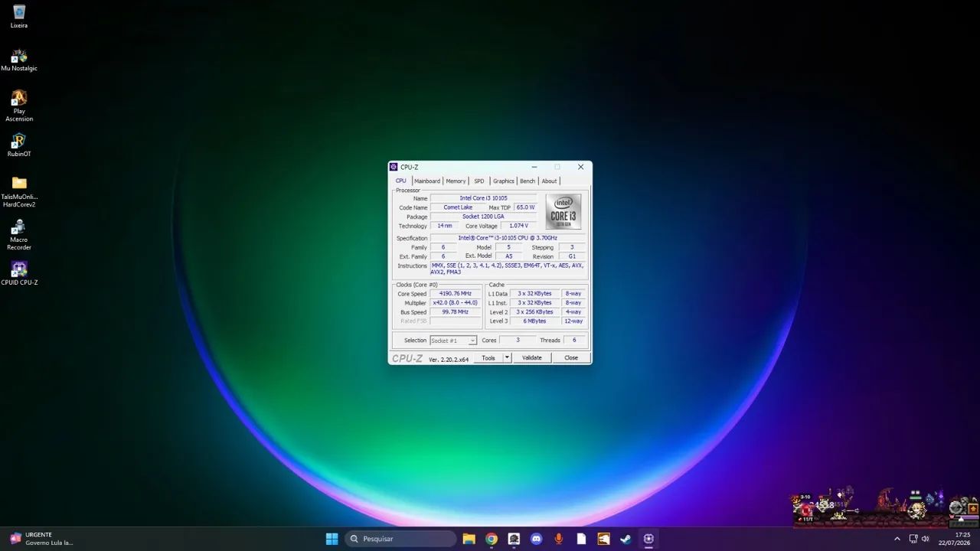
Task: Click the Specification field i3-10105 CPU @ 3.70GHz
Action: point(508,238)
